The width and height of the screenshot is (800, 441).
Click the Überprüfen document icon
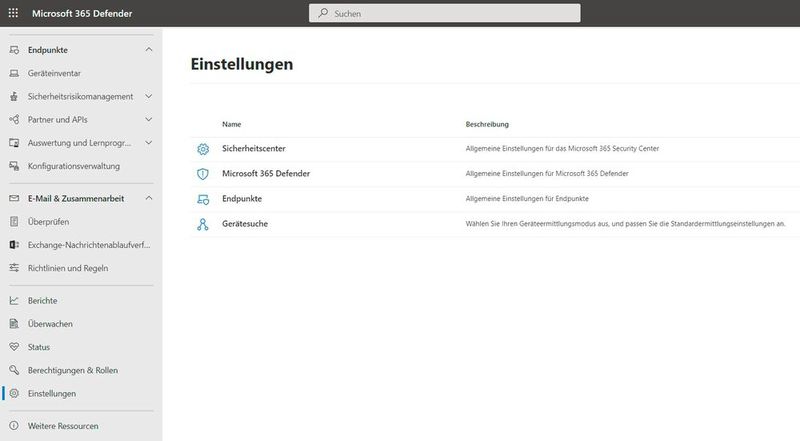(14, 222)
